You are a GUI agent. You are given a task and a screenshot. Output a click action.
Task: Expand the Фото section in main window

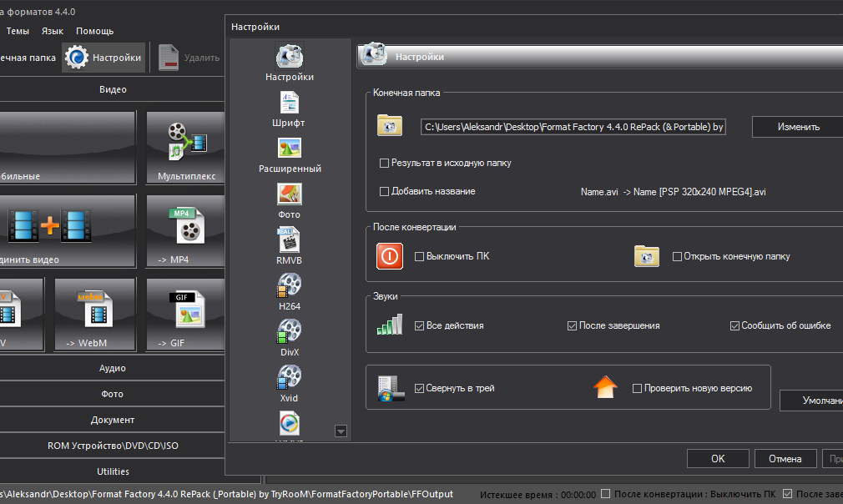click(113, 394)
